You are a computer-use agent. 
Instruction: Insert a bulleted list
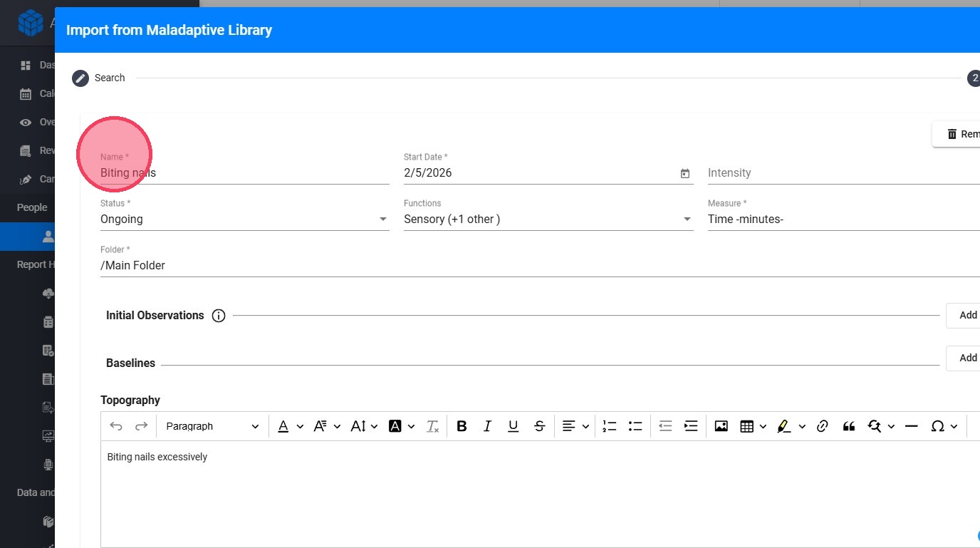(635, 426)
